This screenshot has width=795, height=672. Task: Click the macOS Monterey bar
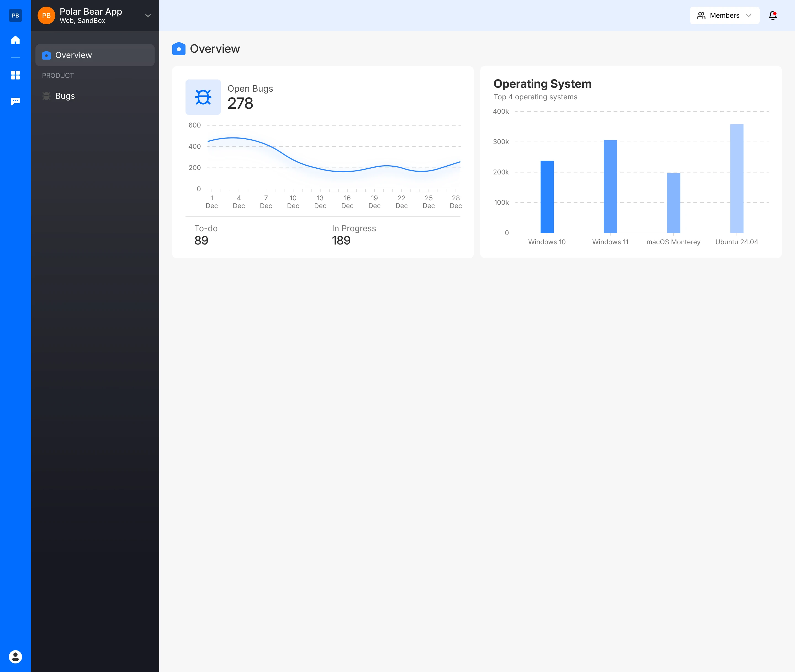[x=674, y=203]
